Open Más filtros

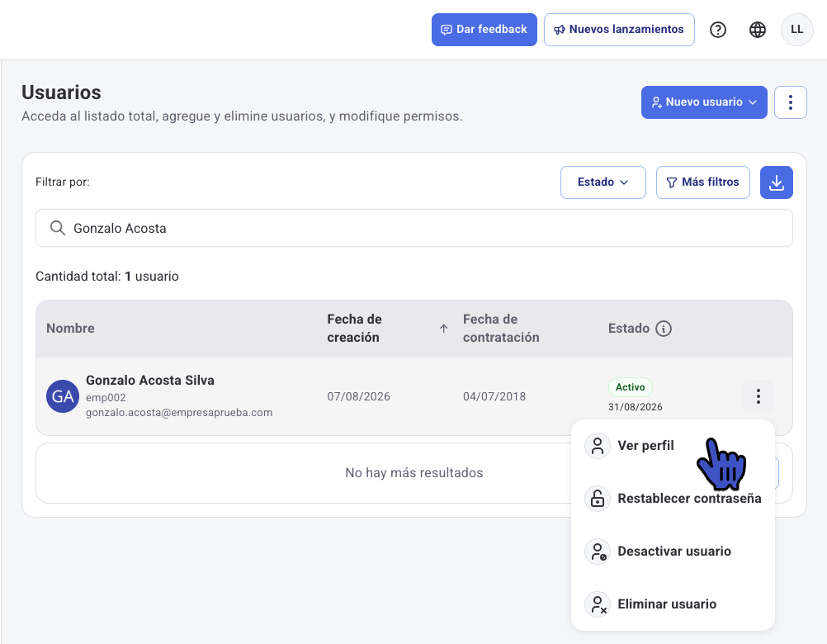pyautogui.click(x=702, y=182)
